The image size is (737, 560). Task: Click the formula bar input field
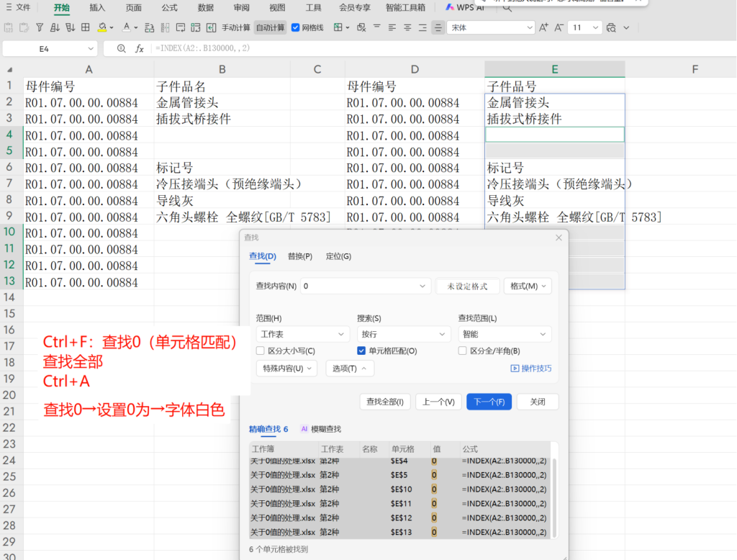tap(442, 48)
